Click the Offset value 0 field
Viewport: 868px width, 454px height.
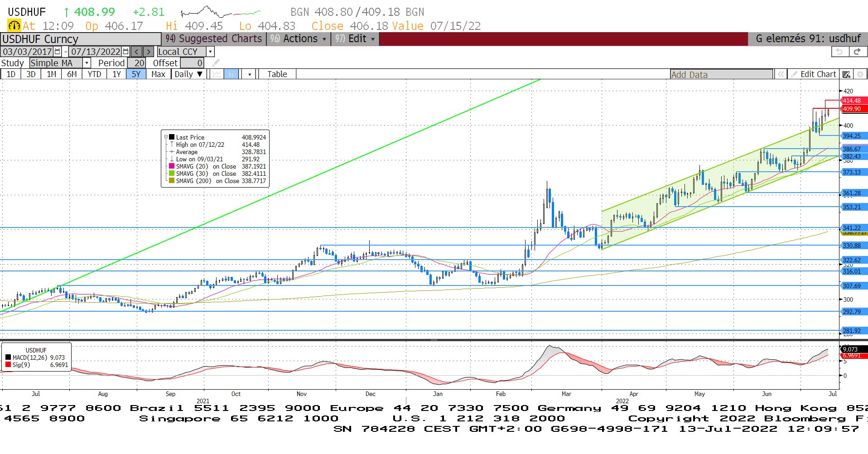(192, 63)
